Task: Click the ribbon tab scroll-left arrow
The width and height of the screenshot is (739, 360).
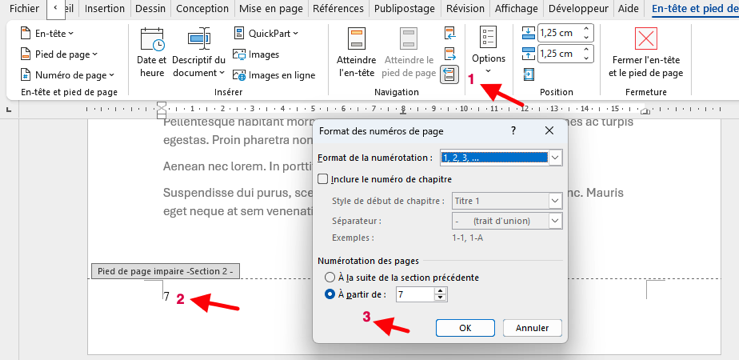Action: (x=56, y=8)
